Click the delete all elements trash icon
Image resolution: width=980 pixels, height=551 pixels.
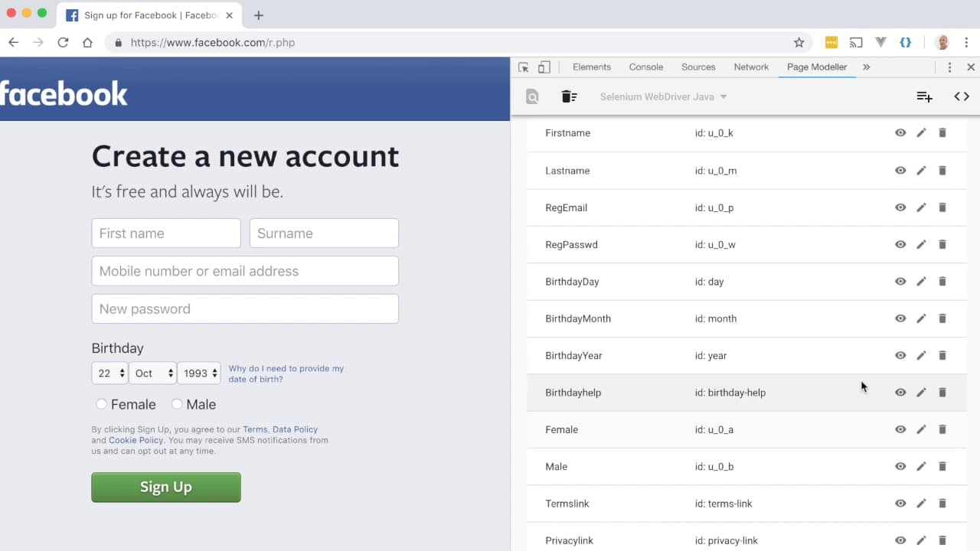coord(569,96)
